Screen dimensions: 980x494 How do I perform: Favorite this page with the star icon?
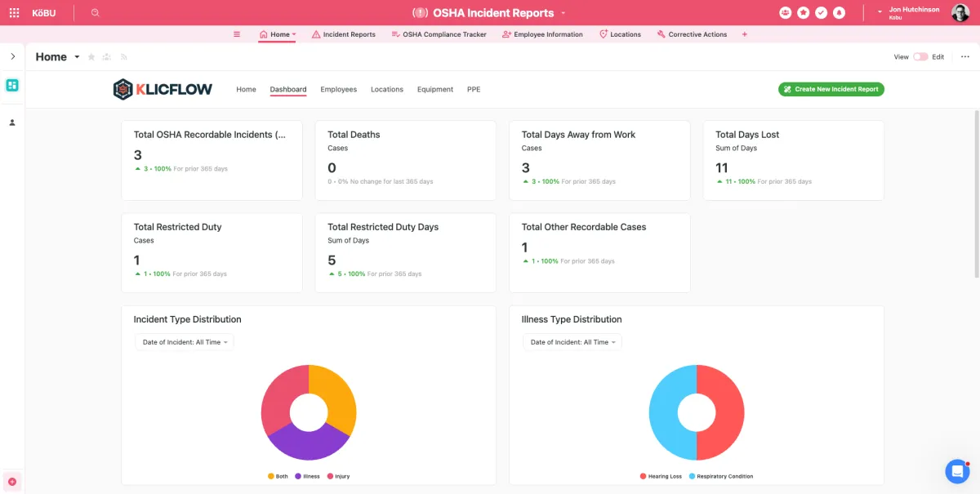(x=91, y=57)
